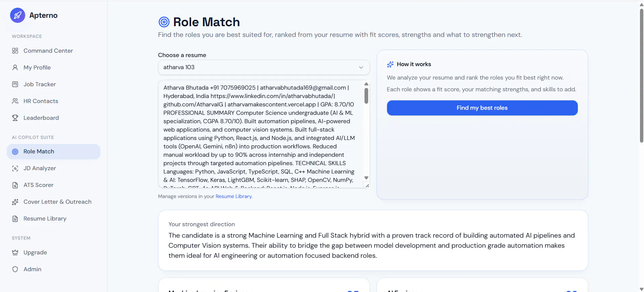Select Role Match sidebar item

[54, 151]
